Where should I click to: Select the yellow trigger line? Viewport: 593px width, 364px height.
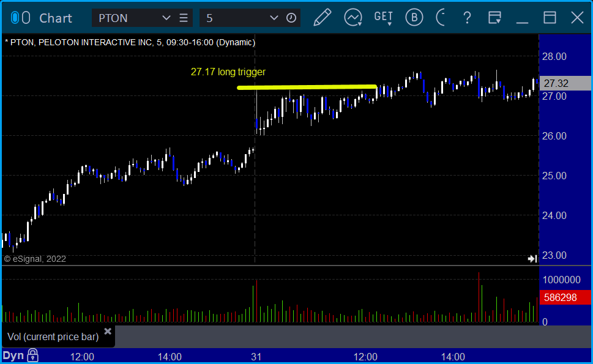(x=307, y=87)
